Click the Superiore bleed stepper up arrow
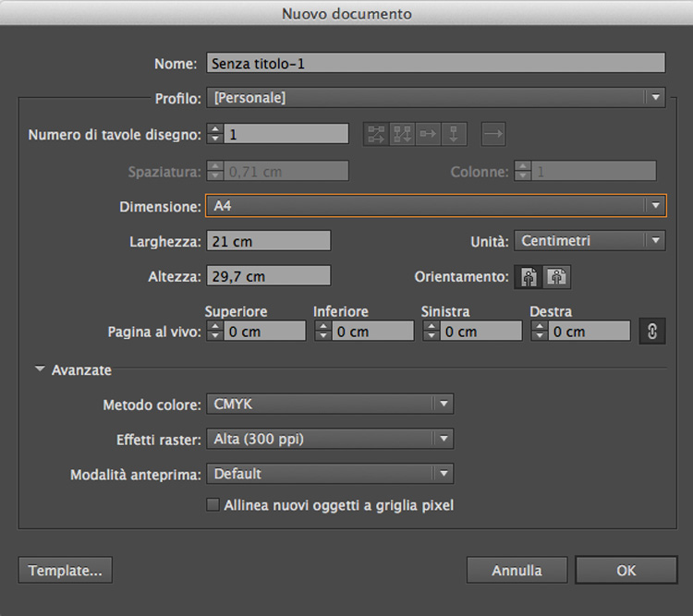The width and height of the screenshot is (693, 616). (x=214, y=327)
